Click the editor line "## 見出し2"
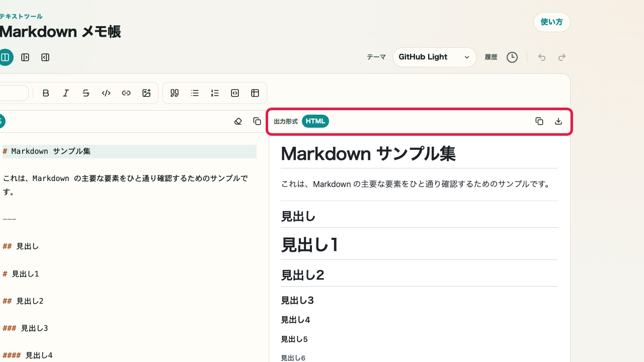Image resolution: width=644 pixels, height=362 pixels. coord(23,301)
